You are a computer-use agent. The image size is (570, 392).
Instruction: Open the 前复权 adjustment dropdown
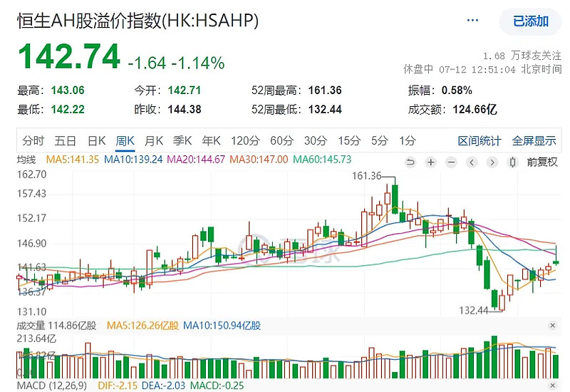(542, 162)
